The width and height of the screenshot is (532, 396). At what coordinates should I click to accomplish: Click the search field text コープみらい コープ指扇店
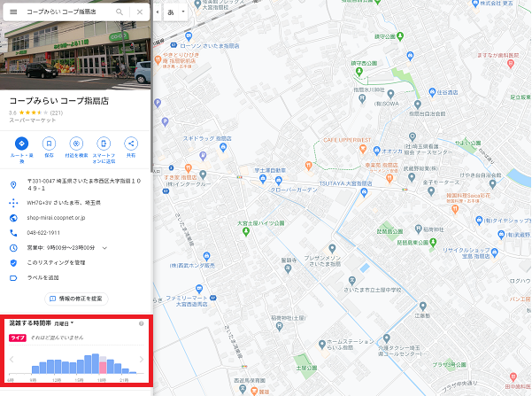pos(61,12)
